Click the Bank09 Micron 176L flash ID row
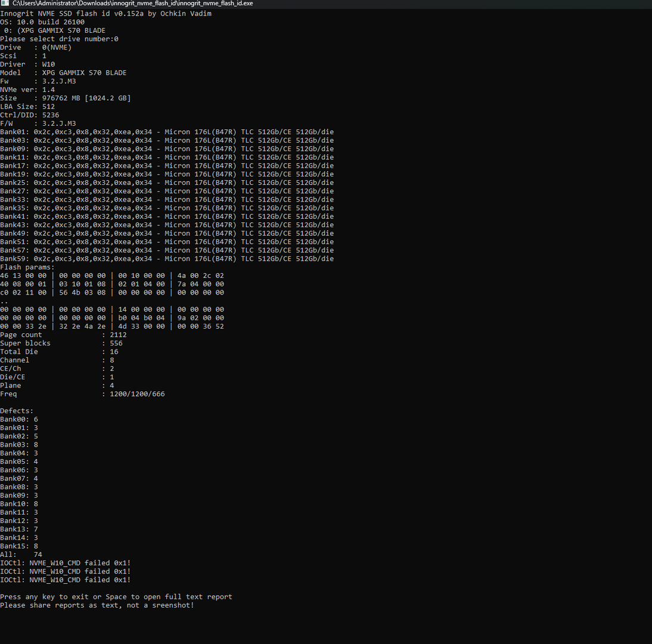The height and width of the screenshot is (644, 652). coord(167,149)
